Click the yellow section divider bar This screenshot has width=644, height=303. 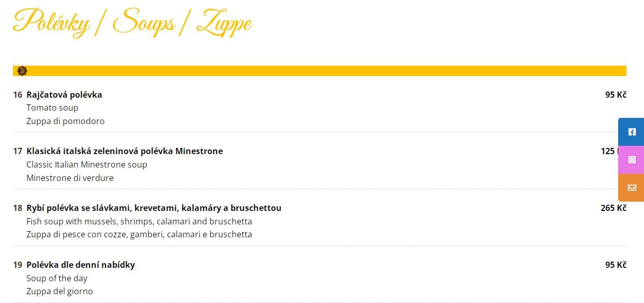[319, 71]
